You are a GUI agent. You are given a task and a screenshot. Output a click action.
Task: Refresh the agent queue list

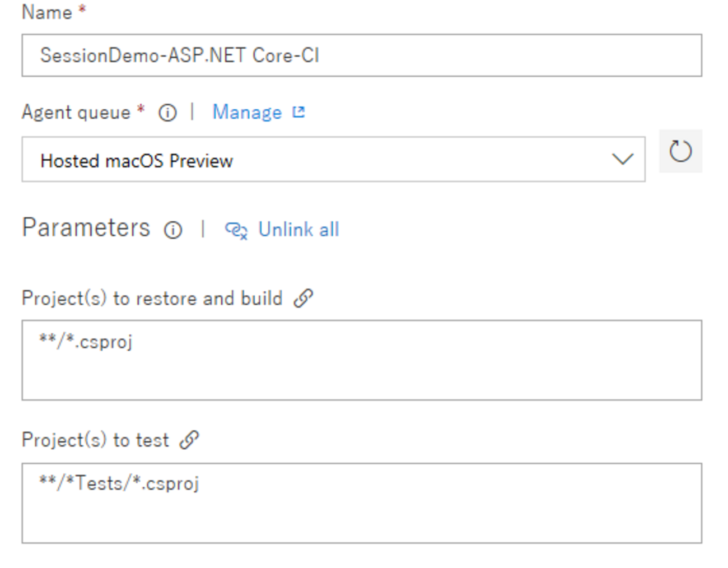coord(680,151)
